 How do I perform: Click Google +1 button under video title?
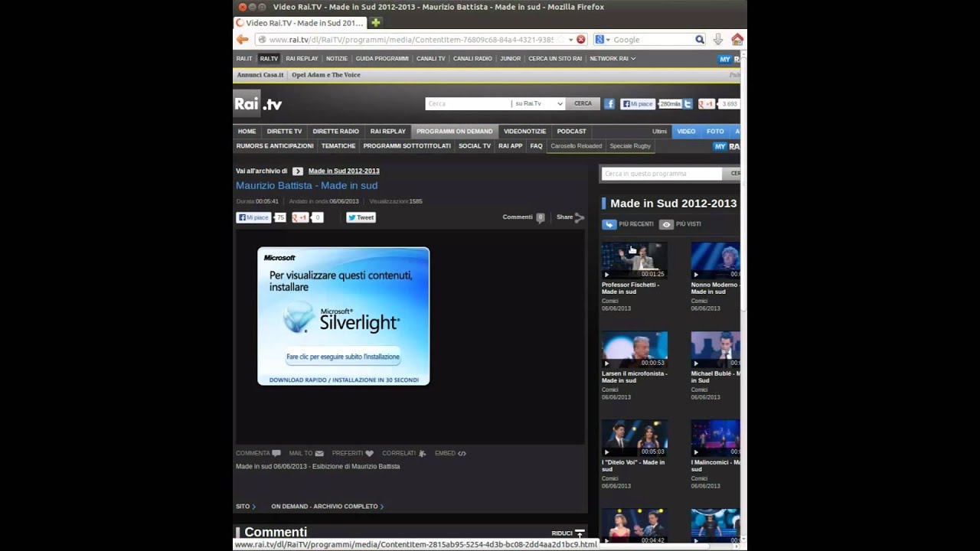(x=300, y=217)
